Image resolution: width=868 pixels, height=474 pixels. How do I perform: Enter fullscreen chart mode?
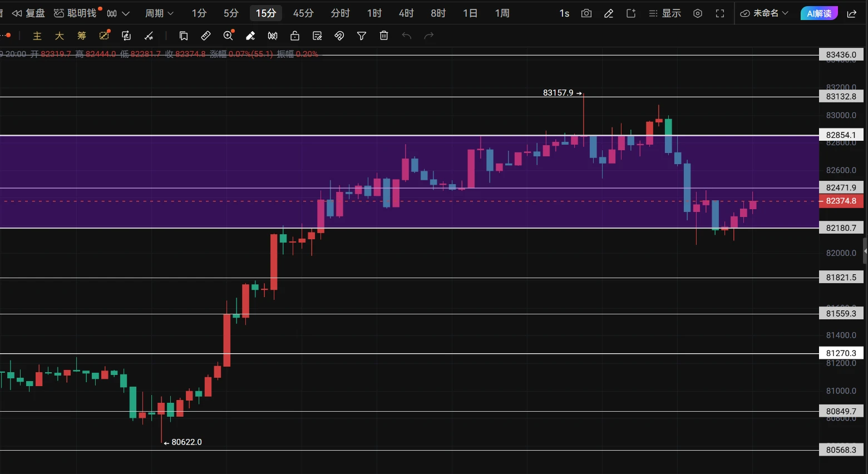pos(720,13)
